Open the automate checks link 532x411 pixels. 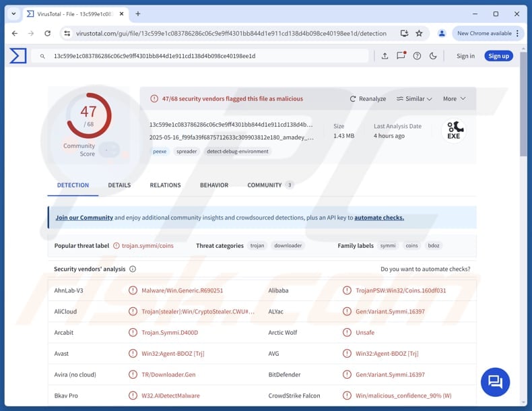[x=379, y=218]
